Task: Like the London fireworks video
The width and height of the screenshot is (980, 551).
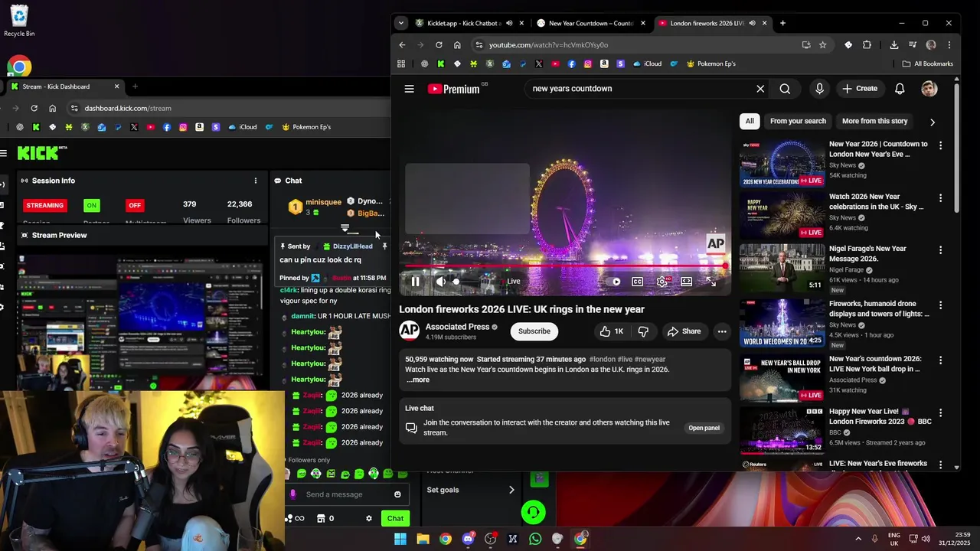Action: [x=611, y=331]
